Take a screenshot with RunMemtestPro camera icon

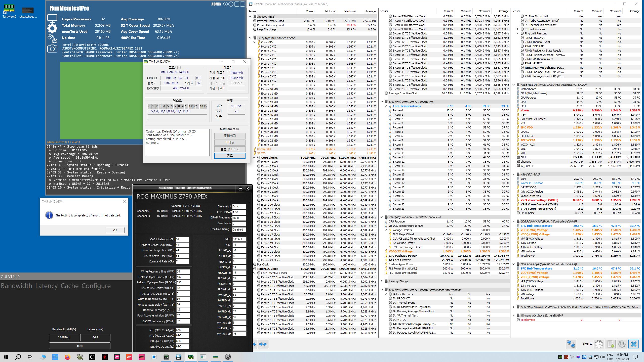point(52,49)
